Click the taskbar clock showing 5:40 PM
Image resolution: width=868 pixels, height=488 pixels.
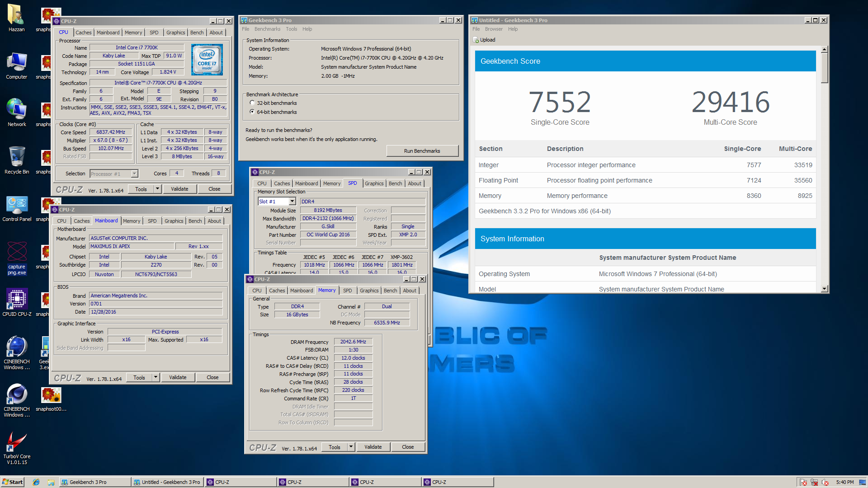(x=844, y=482)
